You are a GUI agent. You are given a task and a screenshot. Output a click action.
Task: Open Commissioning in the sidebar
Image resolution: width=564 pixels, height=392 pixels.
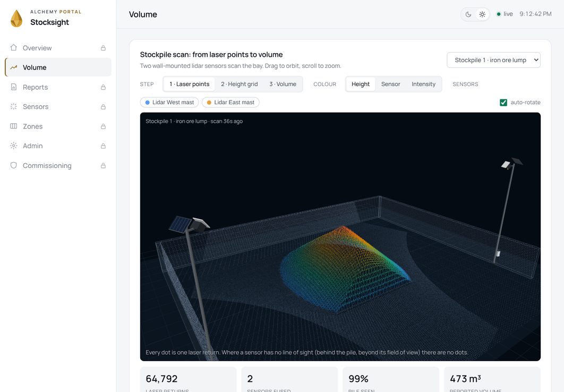point(58,165)
